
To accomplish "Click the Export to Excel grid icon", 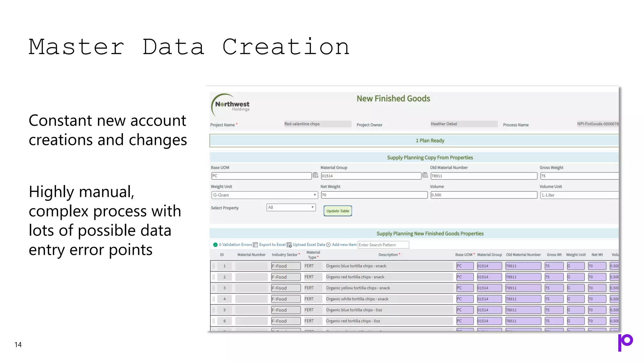I will 255,245.
